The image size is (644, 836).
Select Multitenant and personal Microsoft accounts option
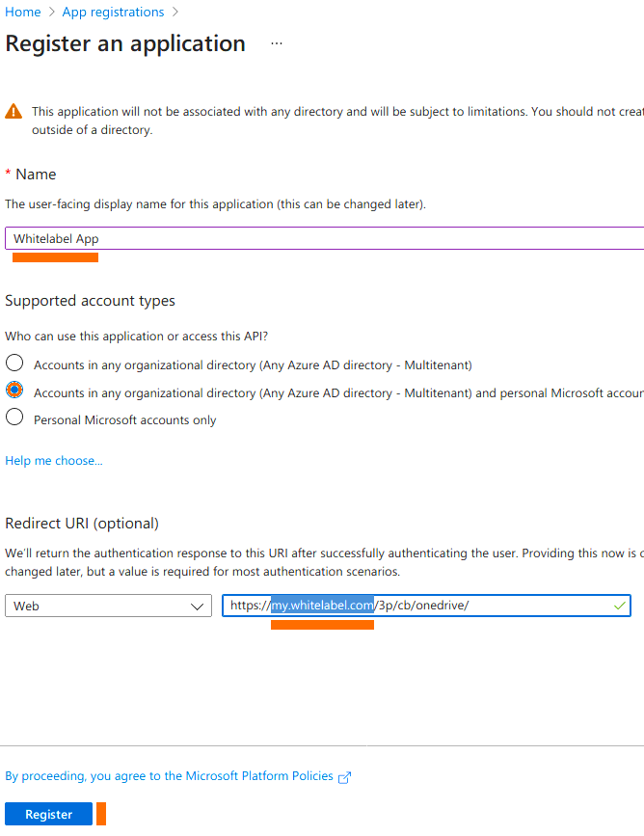coord(14,391)
